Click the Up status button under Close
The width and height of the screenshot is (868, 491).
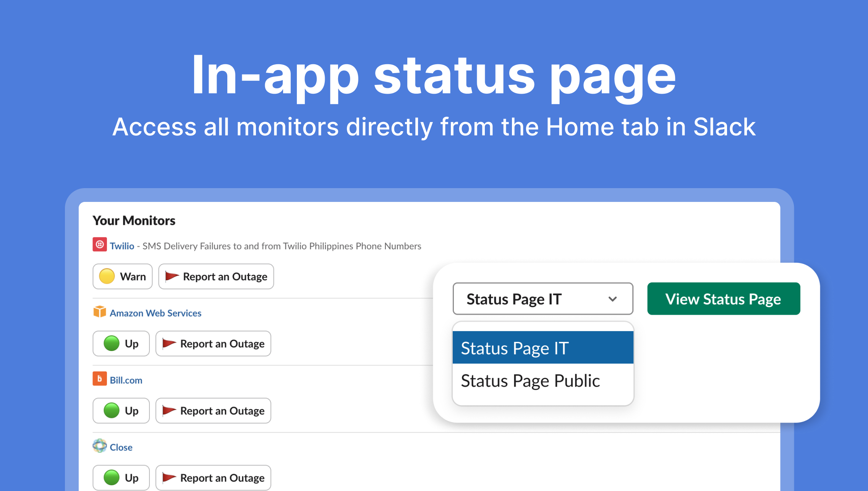click(x=121, y=478)
